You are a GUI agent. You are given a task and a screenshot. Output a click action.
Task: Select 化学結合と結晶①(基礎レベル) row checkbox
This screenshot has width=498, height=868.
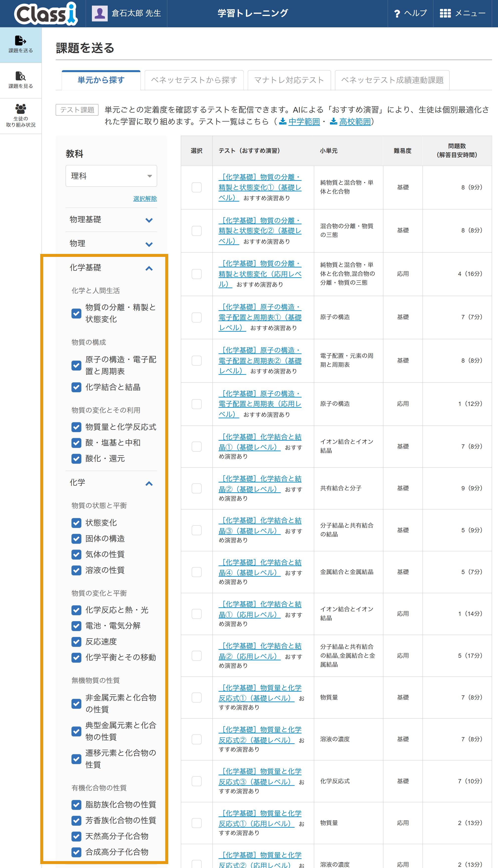click(x=196, y=447)
